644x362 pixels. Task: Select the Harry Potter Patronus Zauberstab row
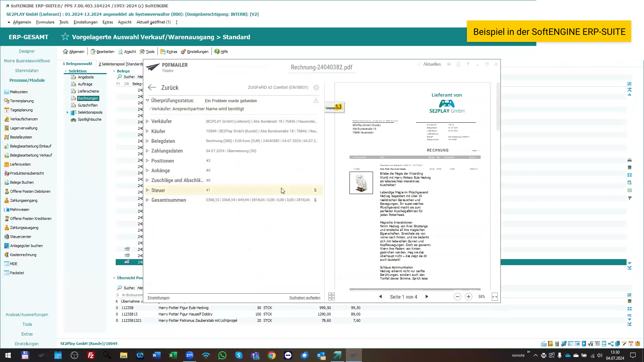coord(238,320)
